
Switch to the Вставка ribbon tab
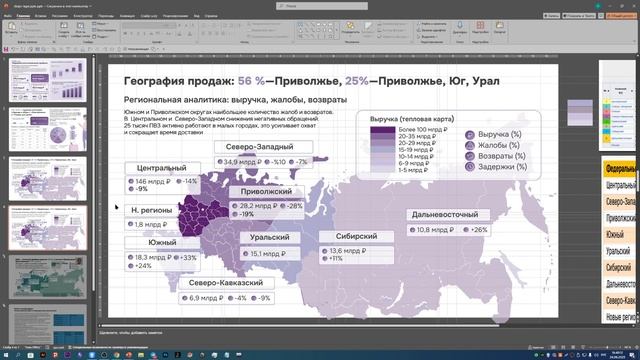[x=40, y=16]
